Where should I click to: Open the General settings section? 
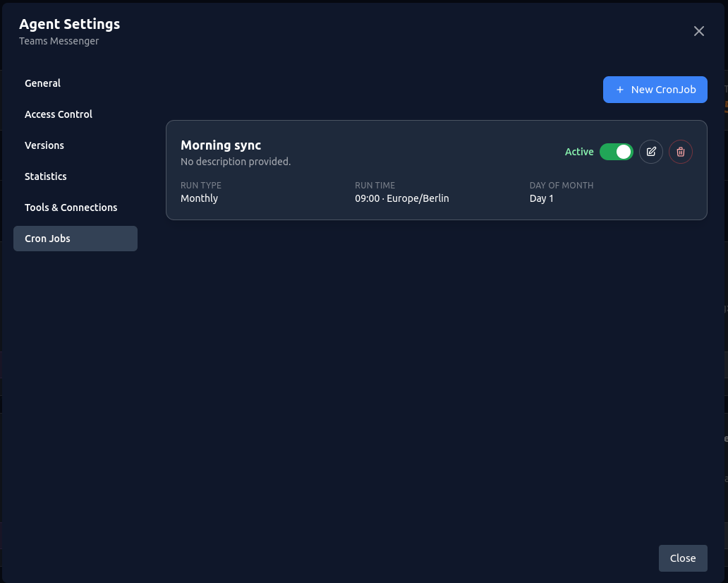pos(75,83)
